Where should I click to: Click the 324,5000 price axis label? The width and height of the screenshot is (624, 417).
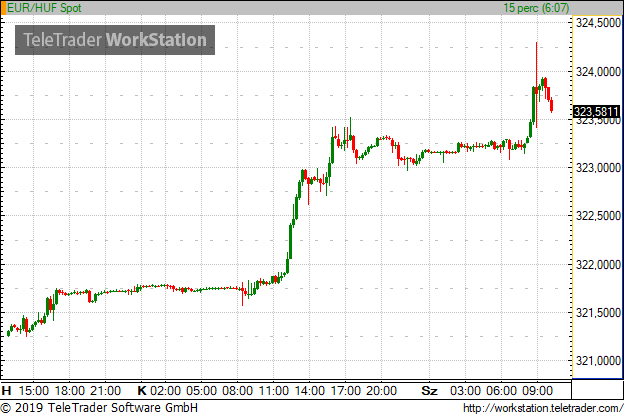(598, 23)
